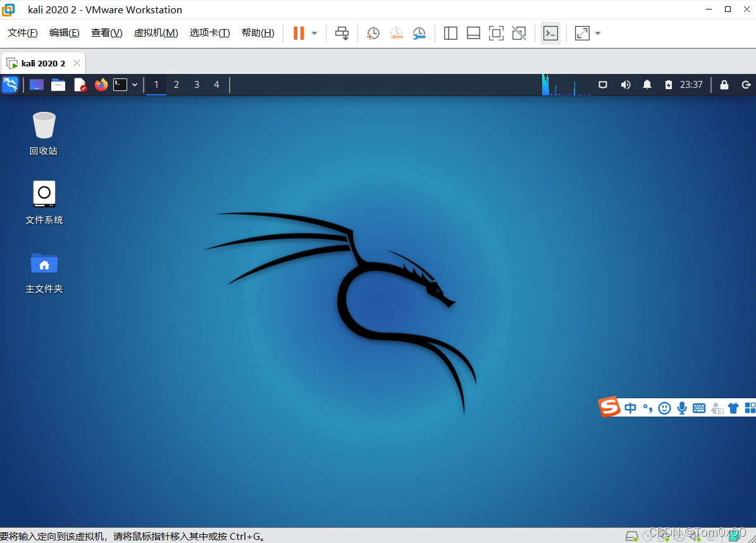Open the file manager icon in Kali panel
Image resolution: width=756 pixels, height=543 pixels.
[58, 85]
